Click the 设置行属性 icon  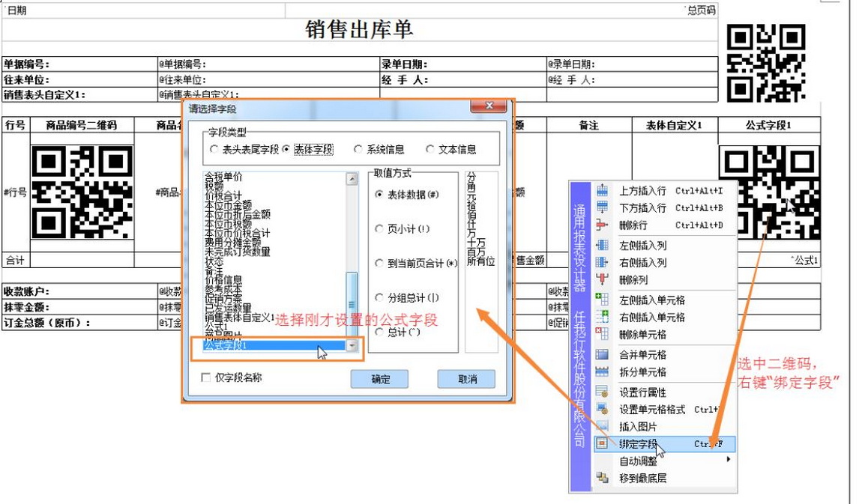(x=602, y=392)
